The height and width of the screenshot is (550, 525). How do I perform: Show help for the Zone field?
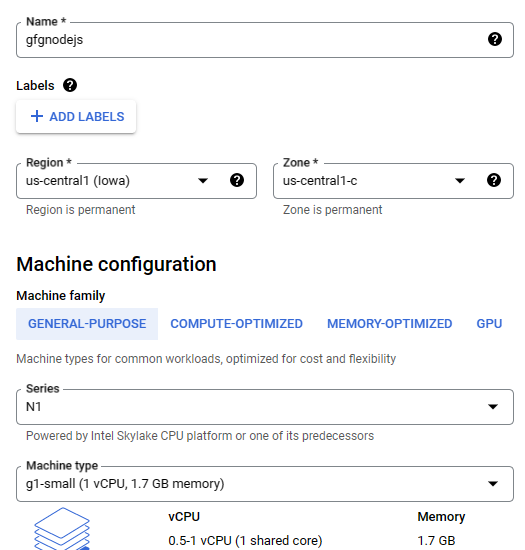(494, 180)
